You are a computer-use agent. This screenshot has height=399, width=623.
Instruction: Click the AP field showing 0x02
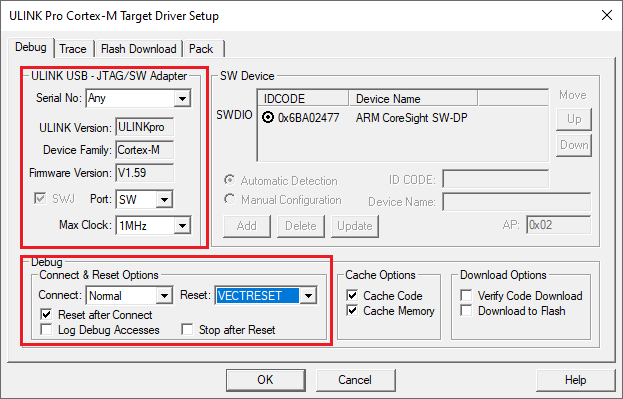pos(558,225)
